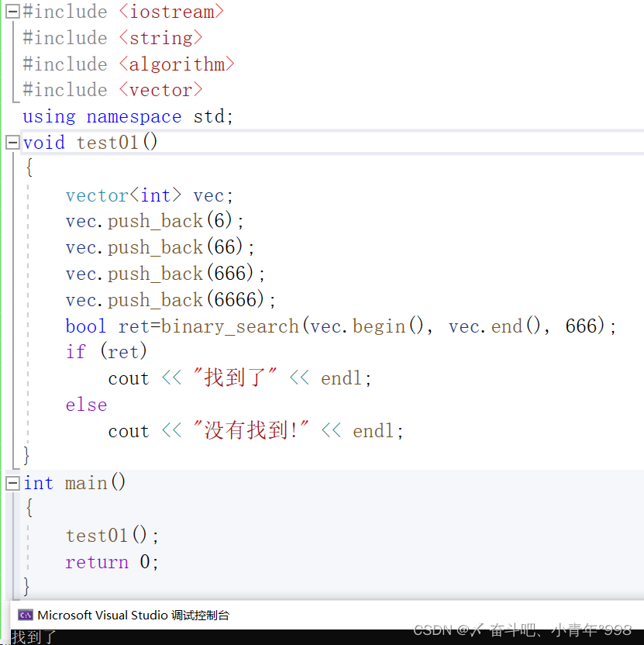644x645 pixels.
Task: Click the #include <iostream> line
Action: [x=123, y=12]
